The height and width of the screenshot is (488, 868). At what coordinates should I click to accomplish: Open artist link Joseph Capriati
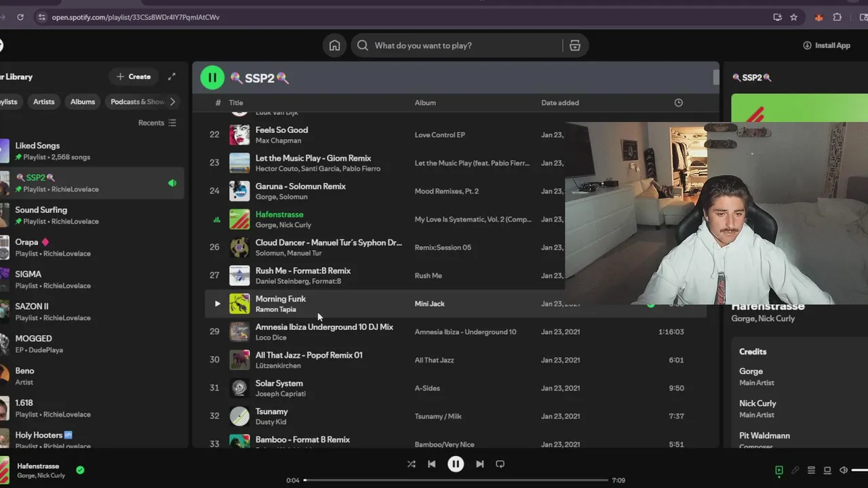[x=281, y=394]
